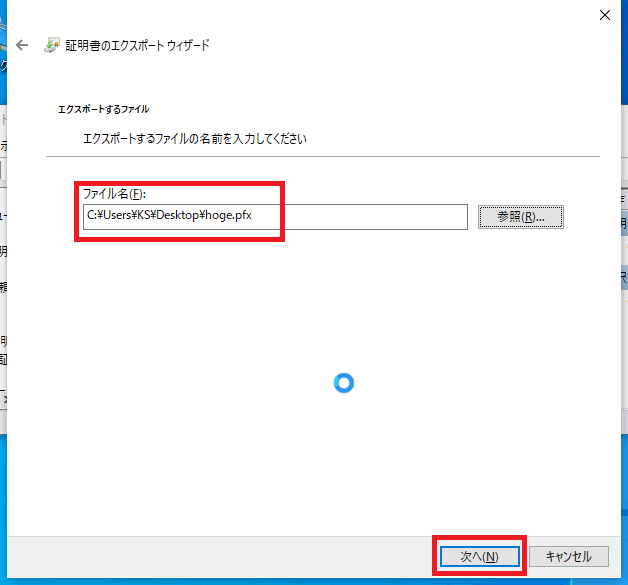Screen dimensions: 628x585
Task: Click the 証明書のエクスポート ウィザード title text
Action: click(x=137, y=45)
